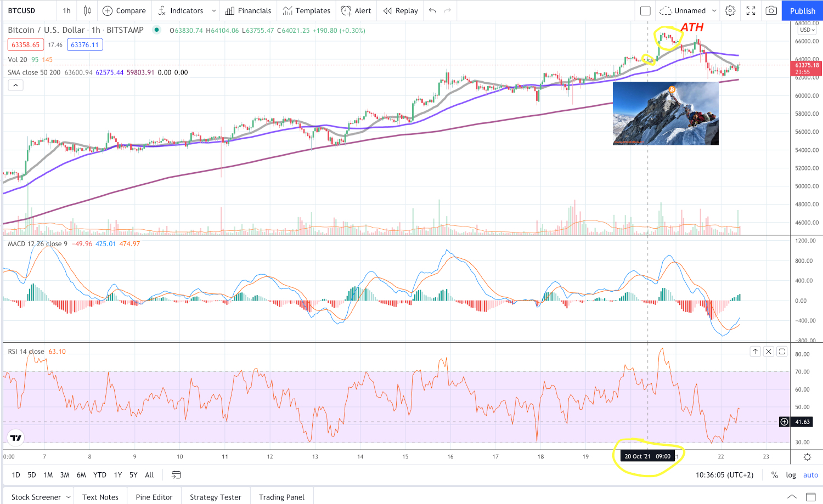Click the plus icon on price scale
This screenshot has width=823, height=504.
[785, 422]
